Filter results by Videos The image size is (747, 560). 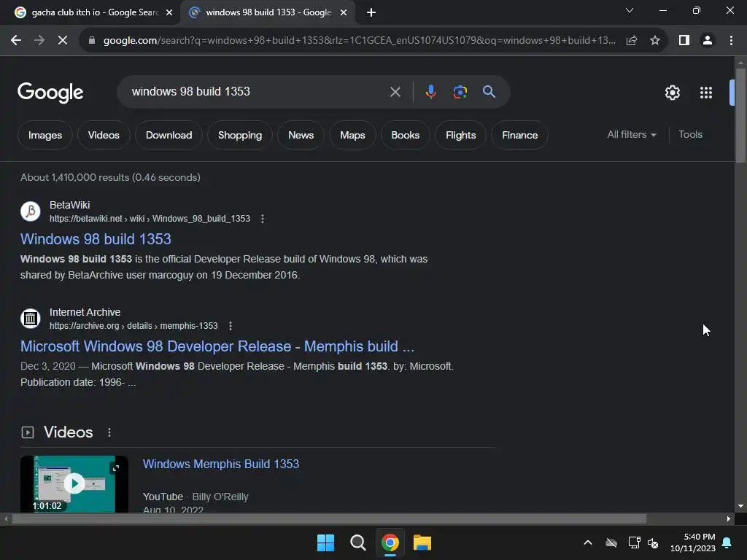pos(104,135)
